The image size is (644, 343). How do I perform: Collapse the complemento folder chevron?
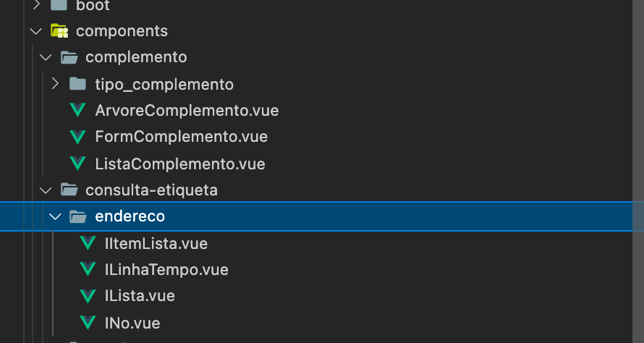(46, 57)
